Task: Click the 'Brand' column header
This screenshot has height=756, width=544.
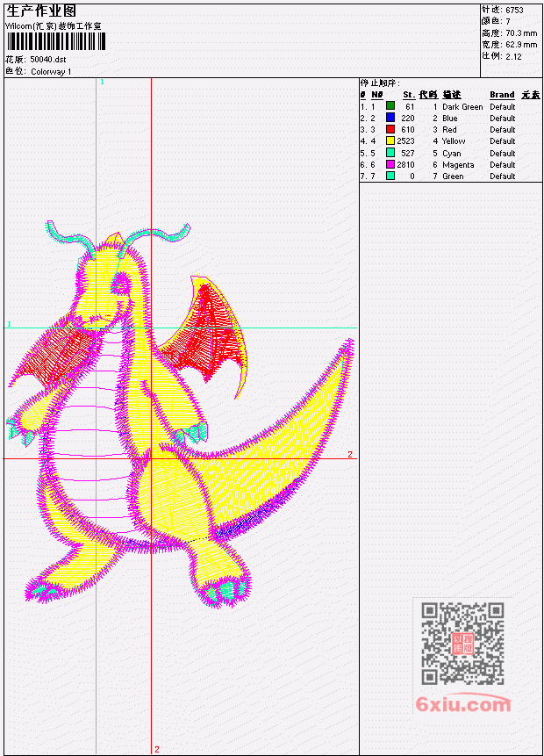Action: tap(502, 95)
